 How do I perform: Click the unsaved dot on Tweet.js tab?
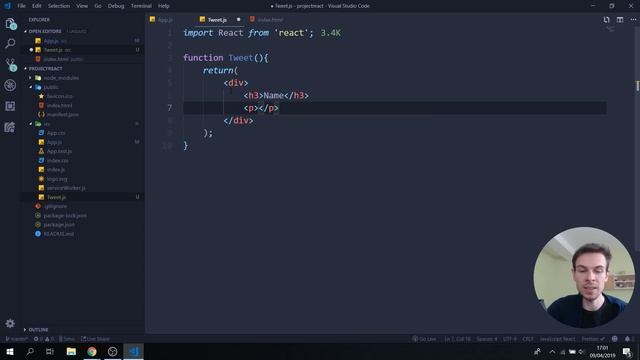tap(238, 20)
